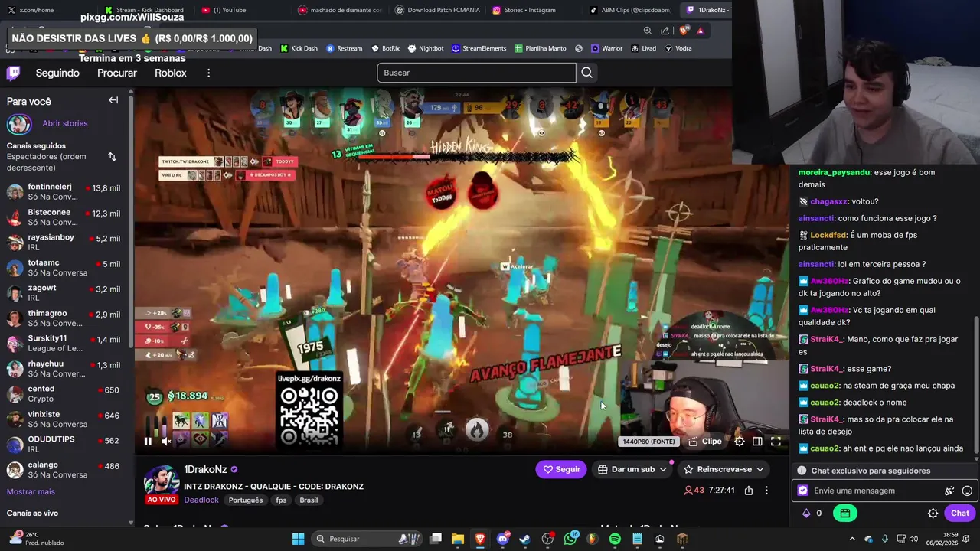Image resolution: width=980 pixels, height=551 pixels.
Task: Select the fps tag
Action: pyautogui.click(x=281, y=500)
